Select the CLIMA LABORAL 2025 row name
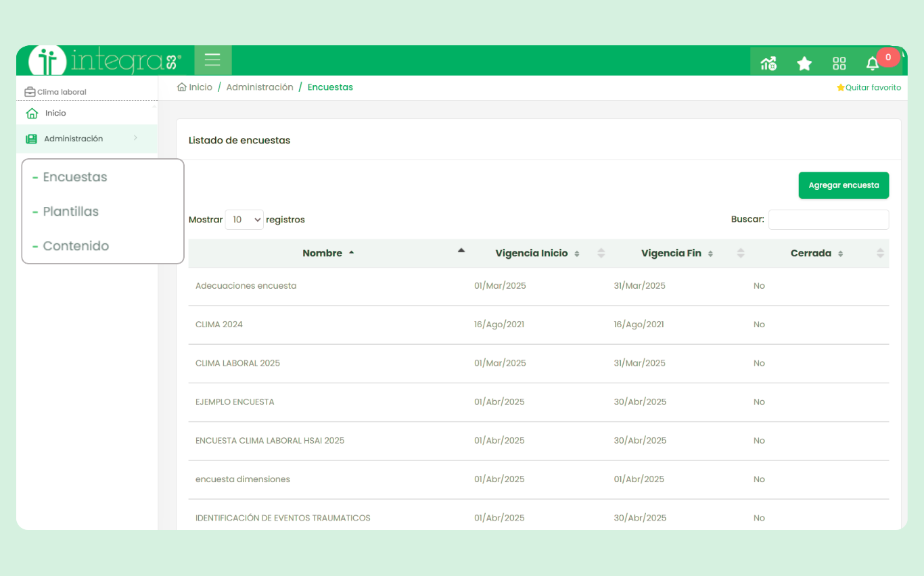924x576 pixels. coord(237,363)
